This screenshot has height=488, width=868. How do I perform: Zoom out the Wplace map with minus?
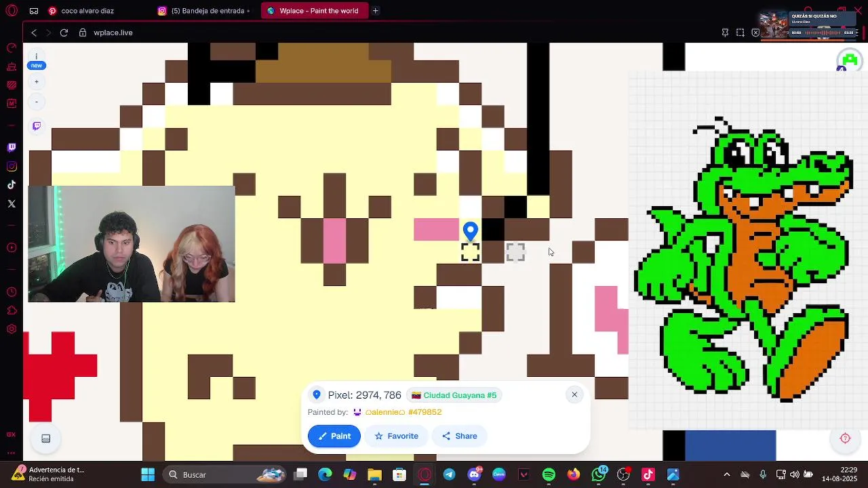[x=37, y=102]
